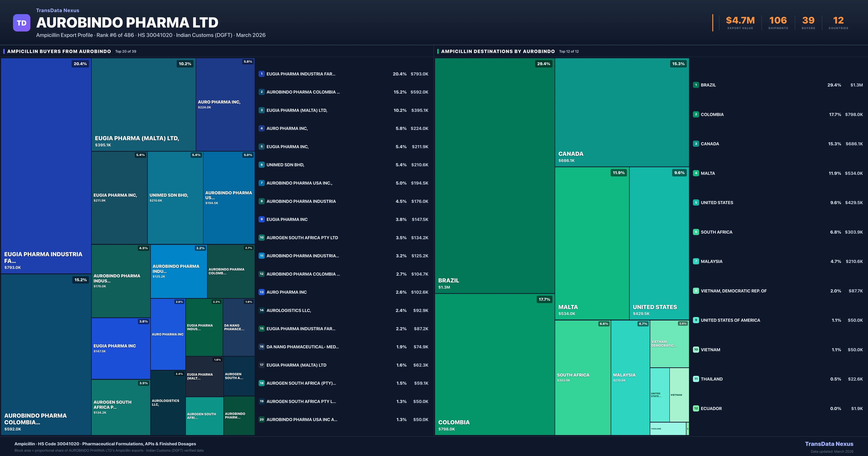
Task: Click the EUGIA PHARMA (MALTA) LTD buyer tile
Action: pos(143,105)
